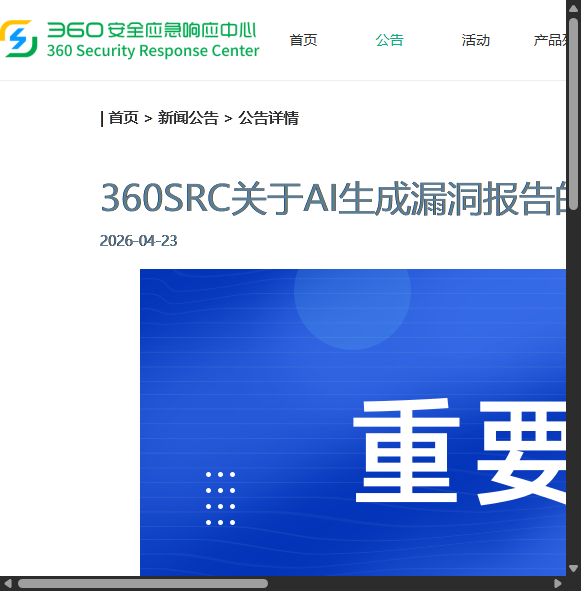Open the 公告 navigation menu item

(389, 40)
